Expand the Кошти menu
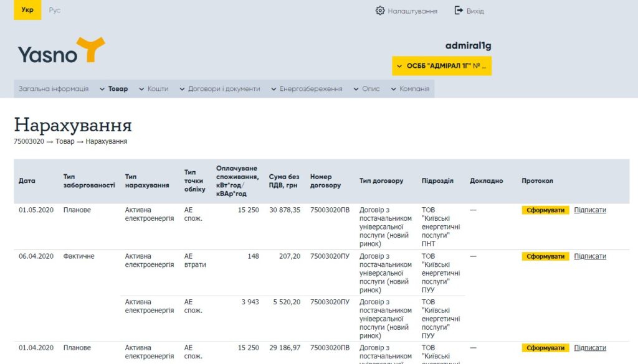The image size is (638, 364). point(158,88)
